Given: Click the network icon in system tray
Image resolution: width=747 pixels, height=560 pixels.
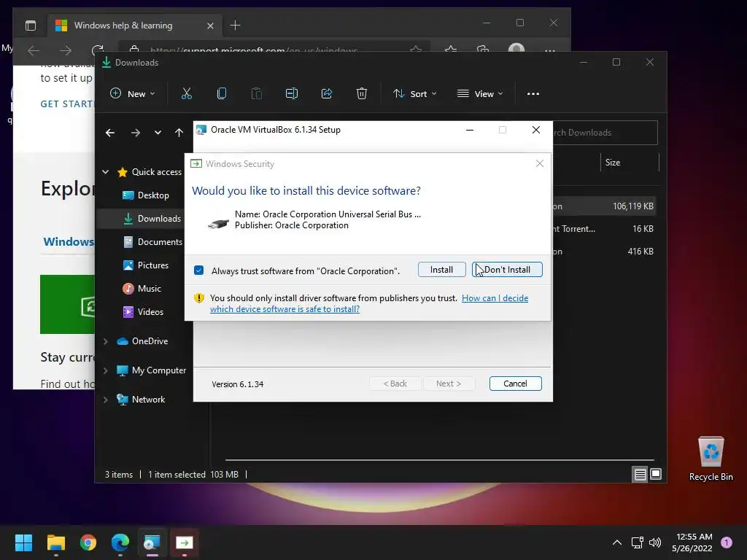Looking at the screenshot, I should click(637, 542).
